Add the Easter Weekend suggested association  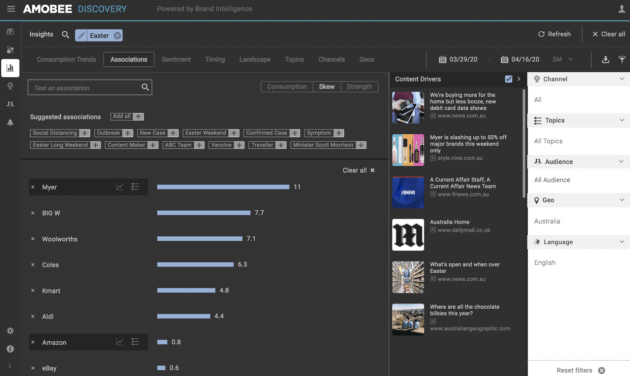pos(233,133)
